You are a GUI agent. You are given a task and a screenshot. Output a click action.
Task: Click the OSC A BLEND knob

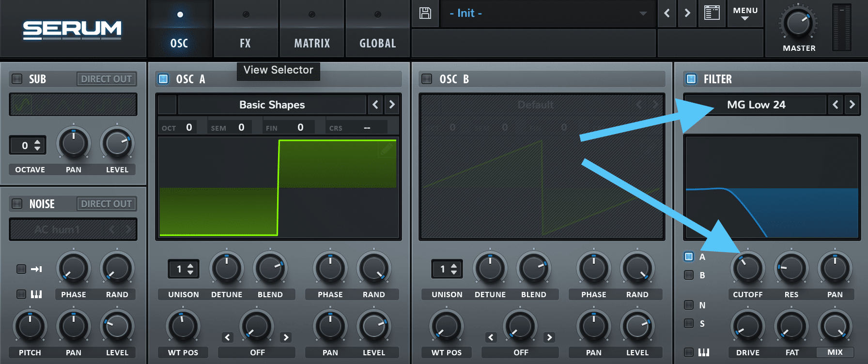[x=270, y=268]
